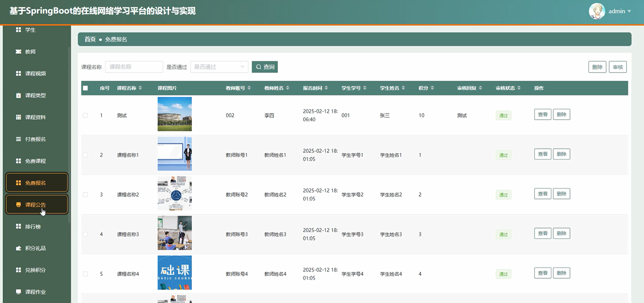Click the 免费课程 sidebar icon
Image resolution: width=644 pixels, height=303 pixels.
[18, 161]
